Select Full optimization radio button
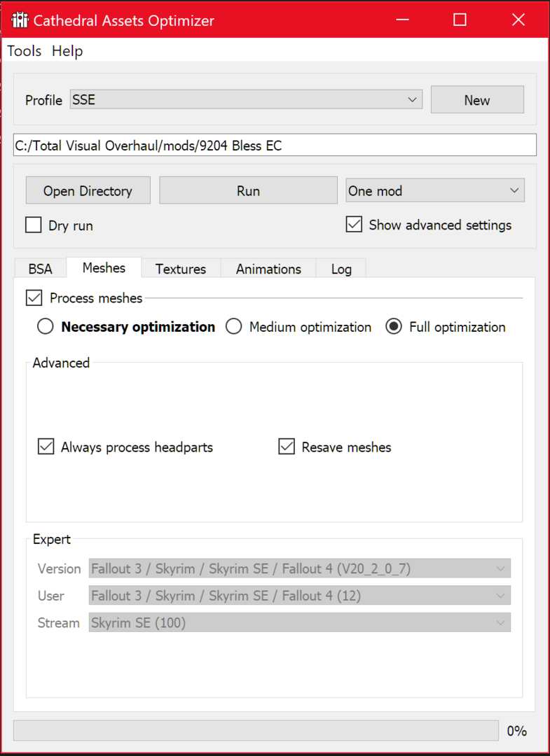The height and width of the screenshot is (756, 550). pos(394,327)
